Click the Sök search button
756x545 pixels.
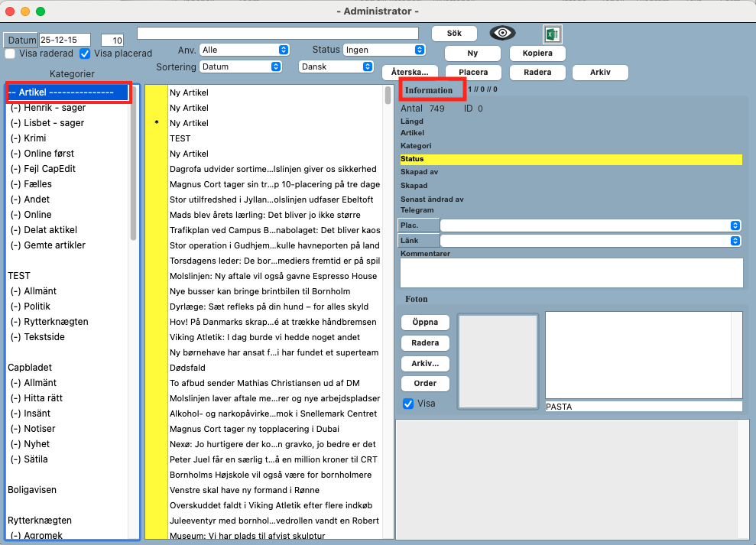(454, 34)
